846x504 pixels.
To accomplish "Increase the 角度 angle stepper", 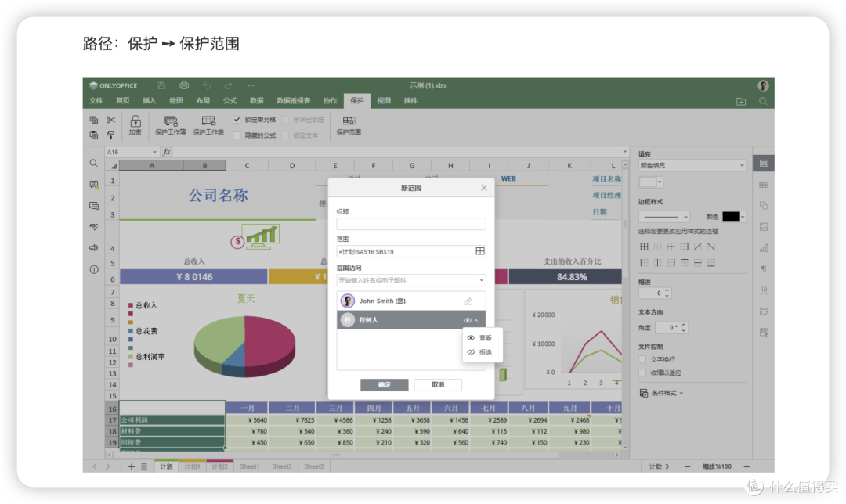I will pyautogui.click(x=684, y=325).
